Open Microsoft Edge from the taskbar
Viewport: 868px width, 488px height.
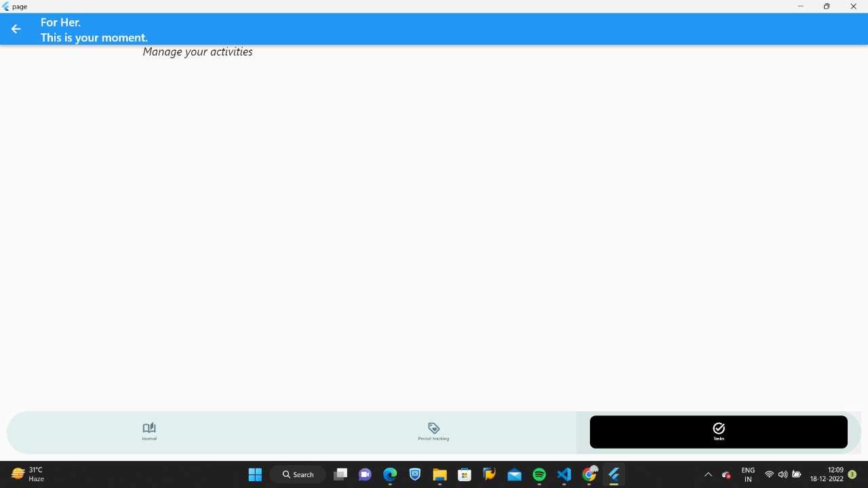[390, 474]
